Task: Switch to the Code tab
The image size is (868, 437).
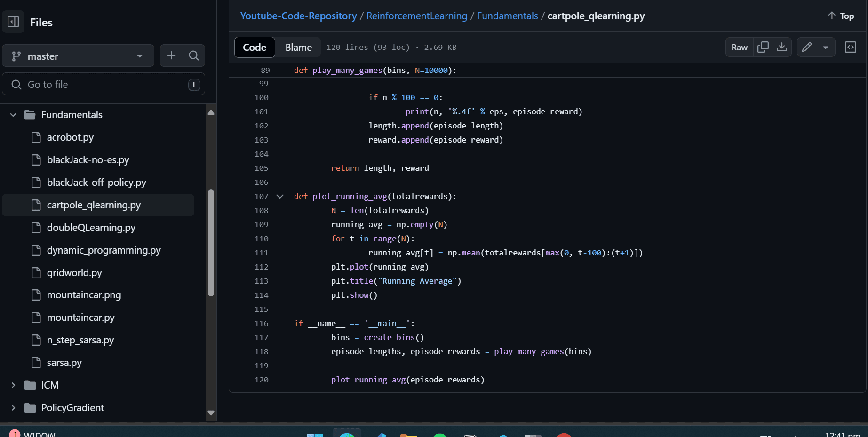Action: point(255,47)
